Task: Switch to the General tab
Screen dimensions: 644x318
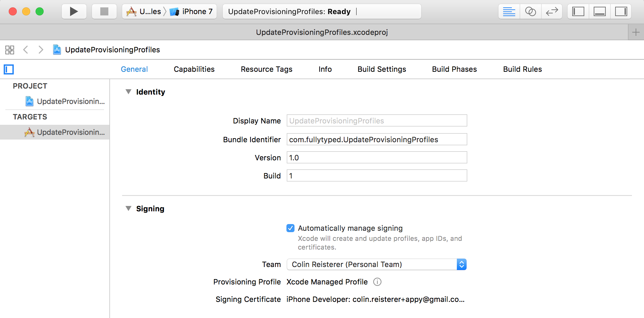Action: (134, 69)
